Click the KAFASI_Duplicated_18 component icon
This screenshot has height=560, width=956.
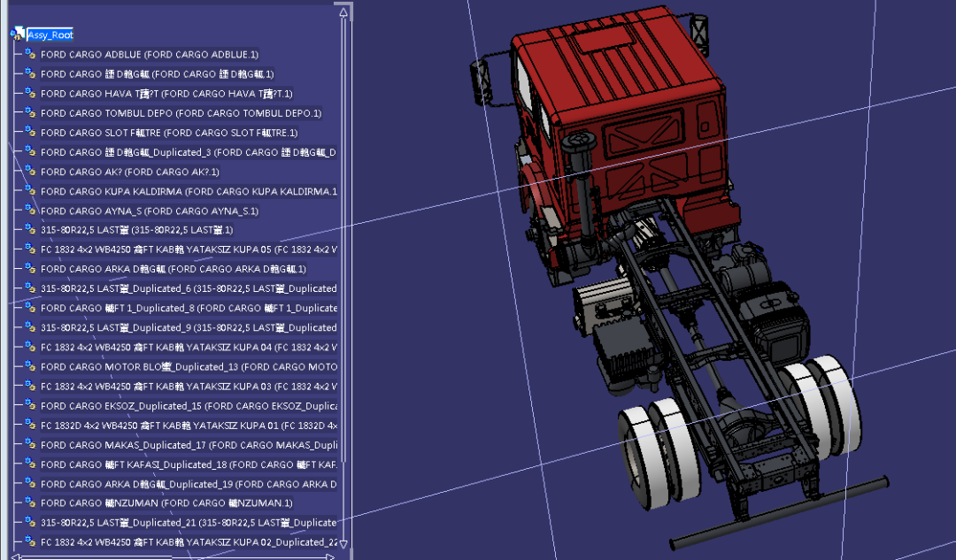pyautogui.click(x=30, y=464)
